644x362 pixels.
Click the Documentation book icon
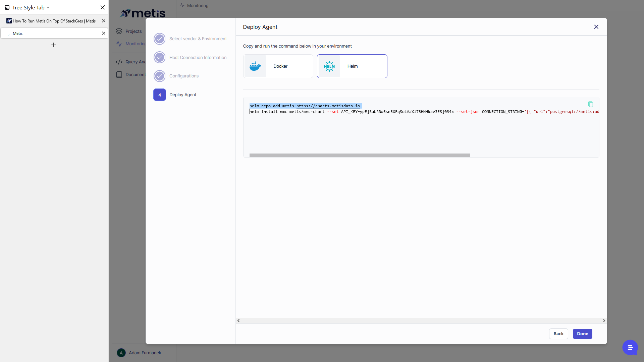pos(119,75)
